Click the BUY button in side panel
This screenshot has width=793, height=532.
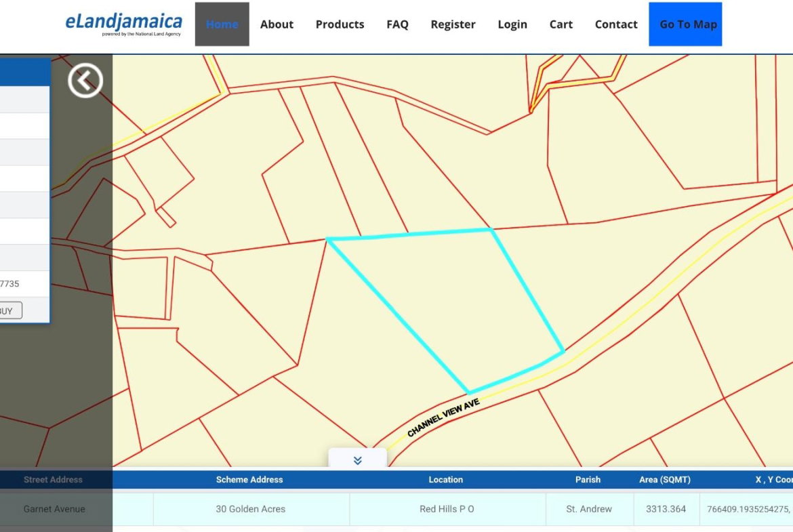click(9, 311)
